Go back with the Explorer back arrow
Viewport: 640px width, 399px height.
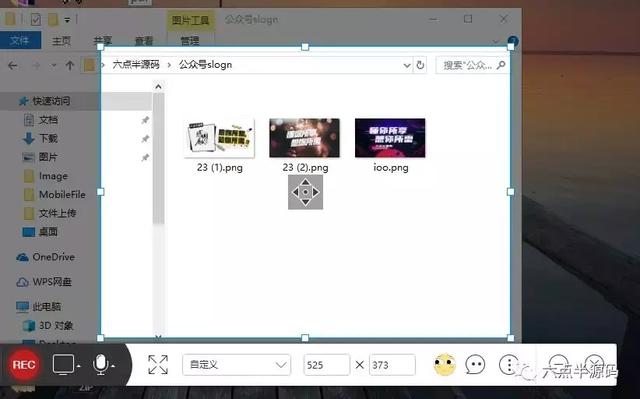(13, 65)
